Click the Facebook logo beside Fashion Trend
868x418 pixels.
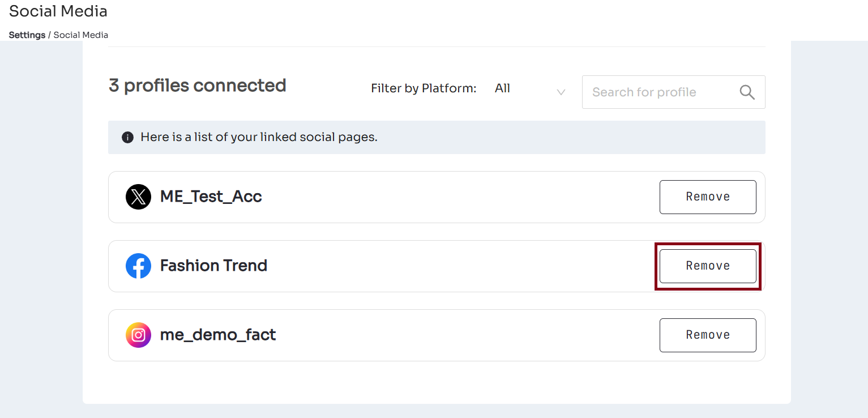coord(138,266)
